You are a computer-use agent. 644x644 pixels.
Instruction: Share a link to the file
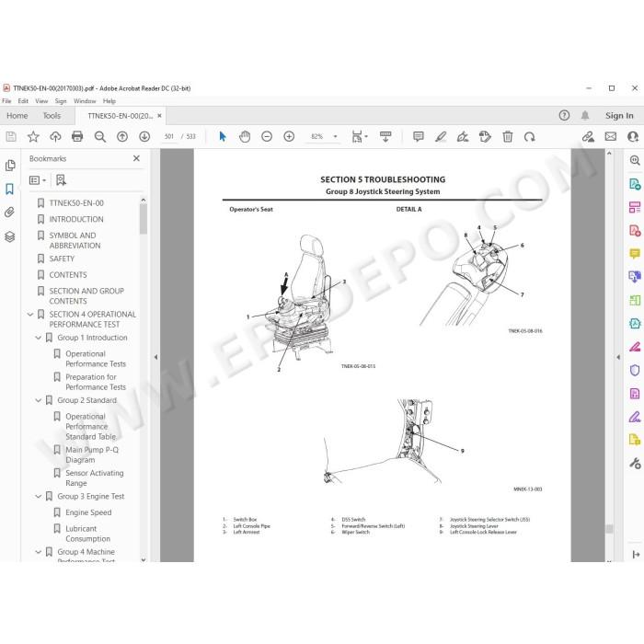coord(588,136)
